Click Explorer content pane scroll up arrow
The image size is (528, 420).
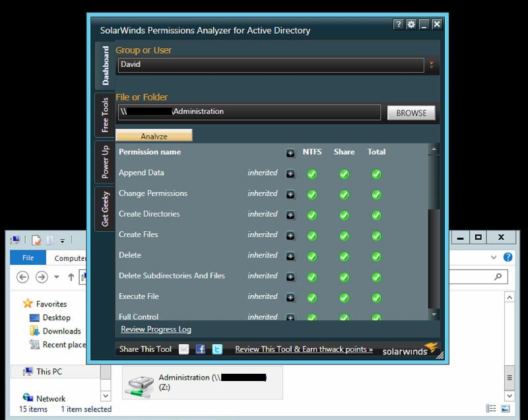click(x=510, y=297)
